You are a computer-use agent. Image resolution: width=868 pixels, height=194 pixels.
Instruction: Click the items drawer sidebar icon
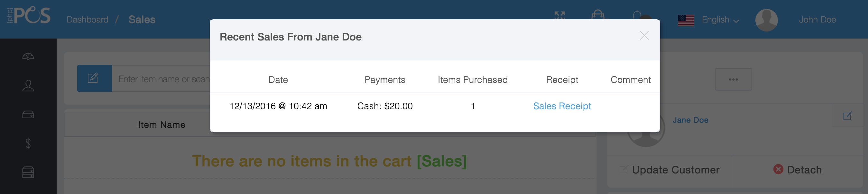point(28,115)
